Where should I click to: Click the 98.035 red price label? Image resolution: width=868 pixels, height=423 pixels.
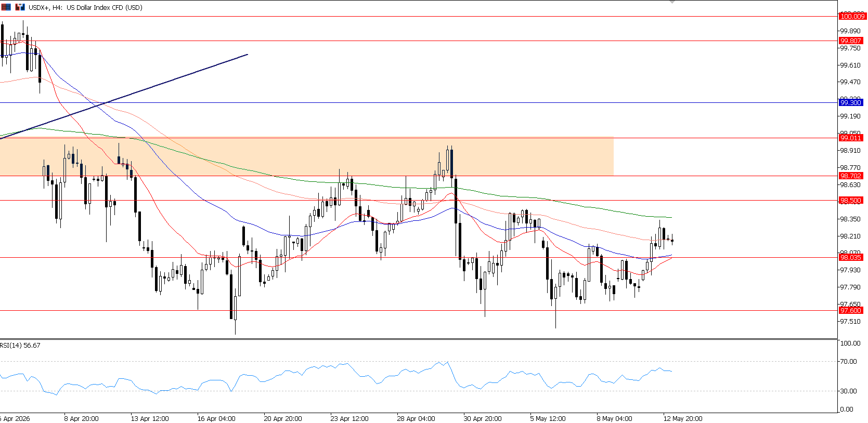[851, 257]
